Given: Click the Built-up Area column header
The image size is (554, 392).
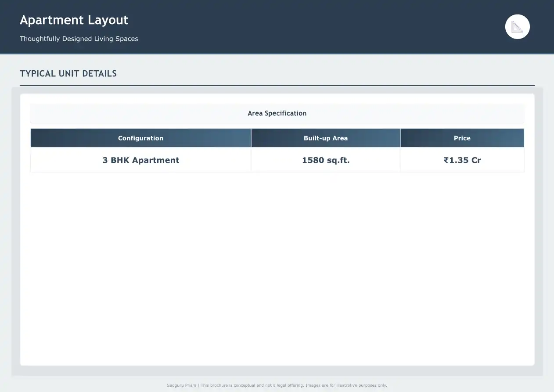Looking at the screenshot, I should (325, 138).
